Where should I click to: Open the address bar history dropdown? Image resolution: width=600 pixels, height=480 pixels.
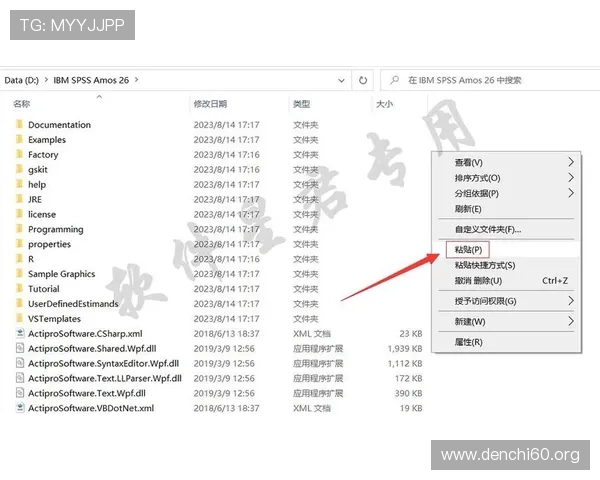tap(341, 80)
